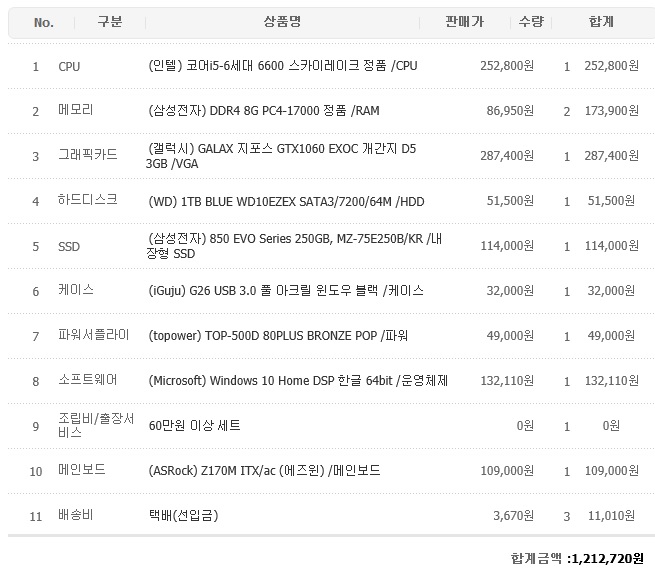Click the 'No.' column header

(44, 23)
